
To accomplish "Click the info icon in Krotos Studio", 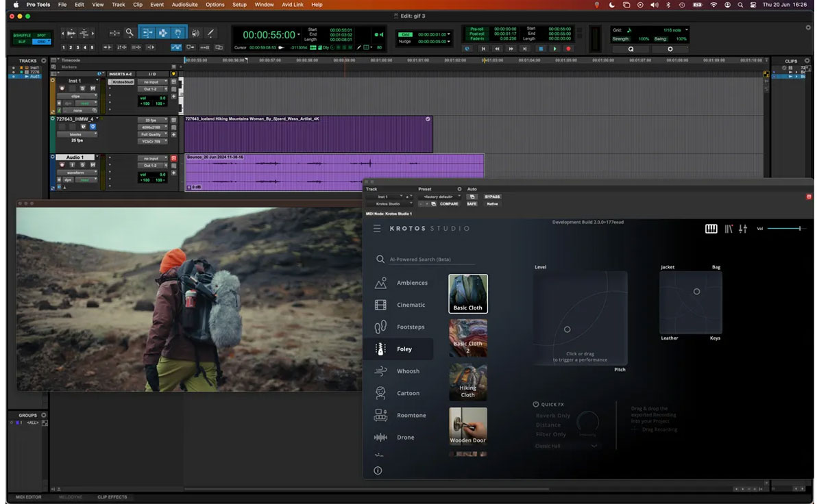I will tap(378, 470).
